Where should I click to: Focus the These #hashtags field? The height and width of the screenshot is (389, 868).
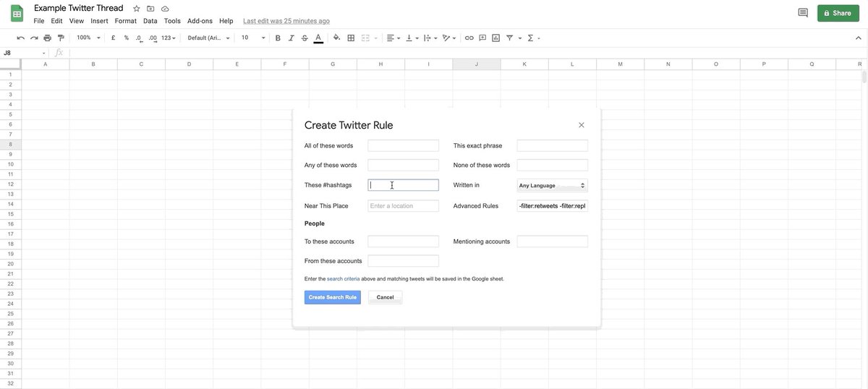coord(404,185)
